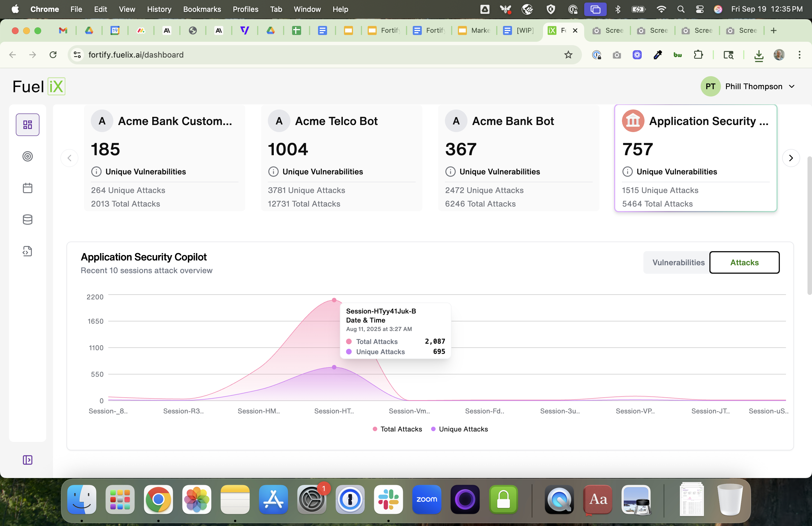
Task: Click the Unique Attacks peak data point
Action: [x=334, y=367]
